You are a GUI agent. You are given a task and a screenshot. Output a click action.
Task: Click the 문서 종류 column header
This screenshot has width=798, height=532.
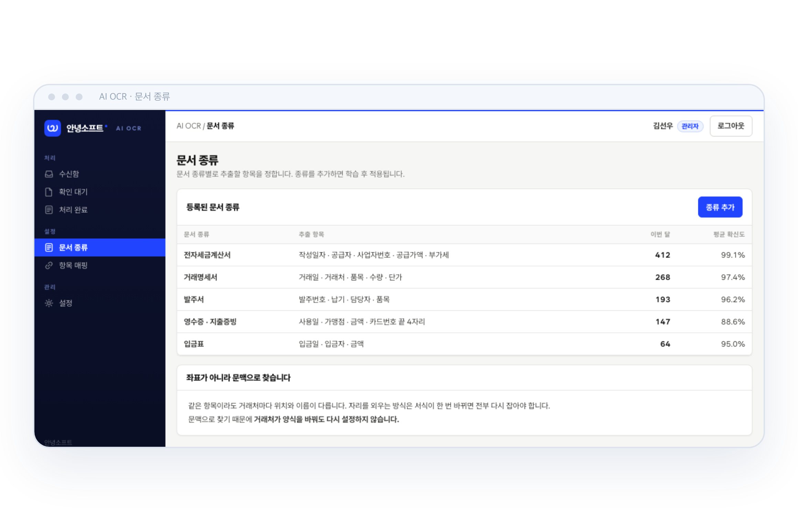pyautogui.click(x=196, y=234)
